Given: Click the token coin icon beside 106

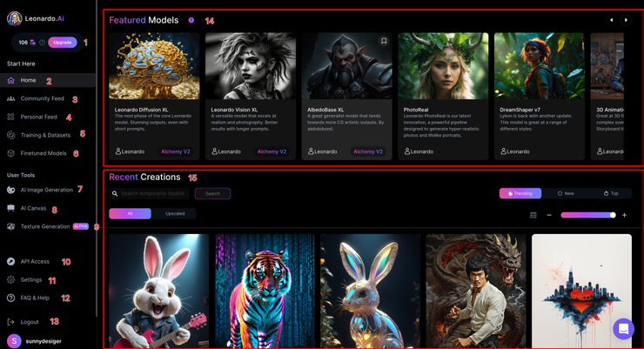Looking at the screenshot, I should tap(32, 43).
